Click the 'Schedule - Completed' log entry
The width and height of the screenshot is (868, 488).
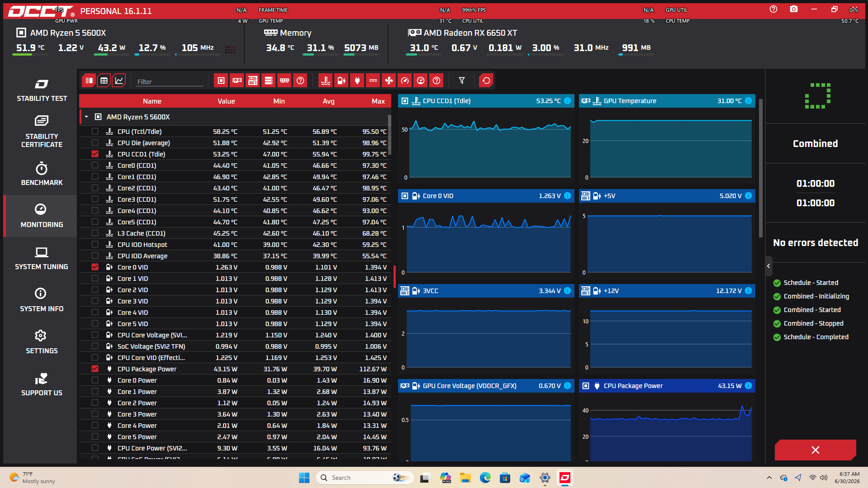point(816,337)
